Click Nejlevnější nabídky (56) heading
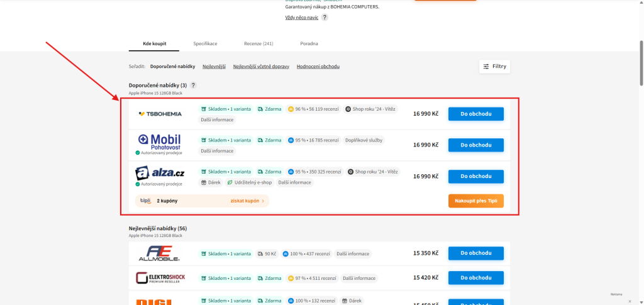This screenshot has width=644, height=305. coord(158,228)
